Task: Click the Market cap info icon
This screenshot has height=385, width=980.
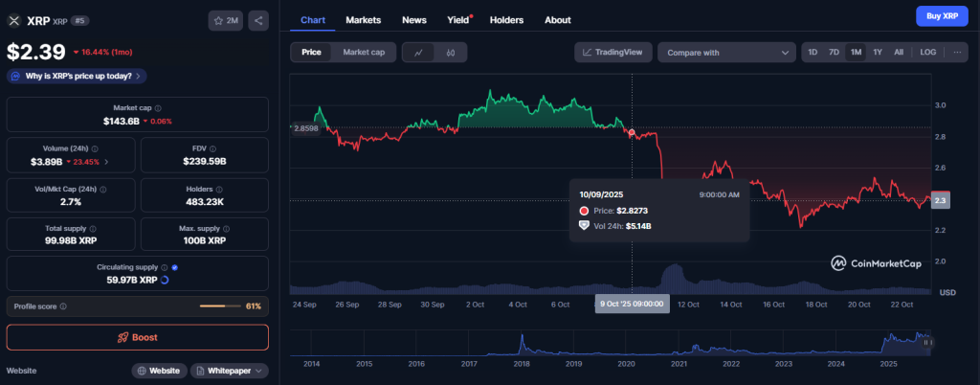Action: (158, 108)
